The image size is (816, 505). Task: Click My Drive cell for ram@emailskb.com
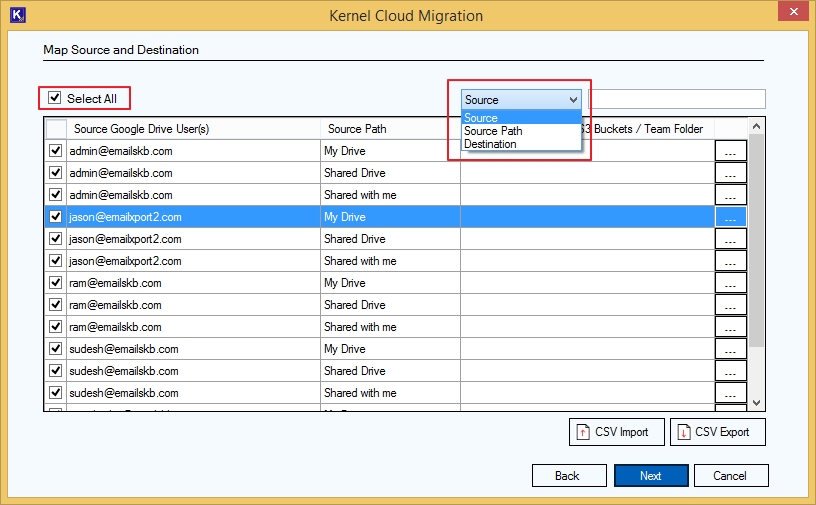[x=390, y=283]
